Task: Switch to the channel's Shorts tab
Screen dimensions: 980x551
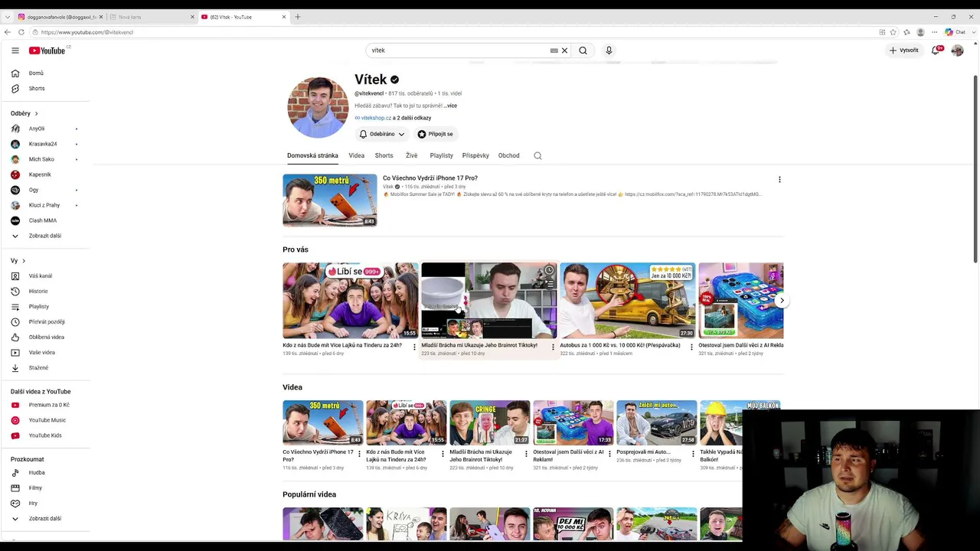Action: coord(384,155)
